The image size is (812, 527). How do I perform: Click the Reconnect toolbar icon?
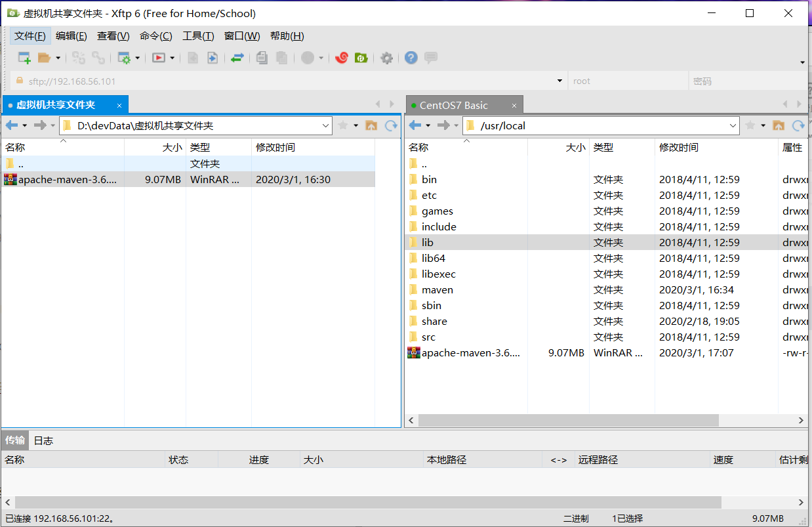79,58
